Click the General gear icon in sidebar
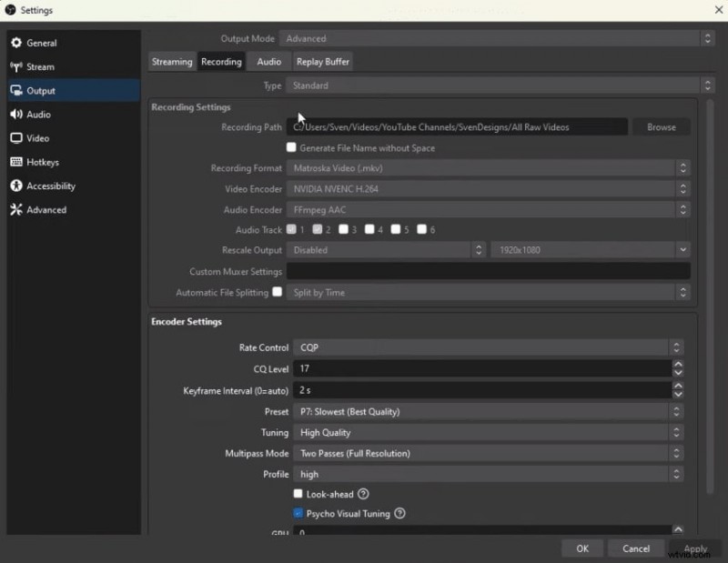The height and width of the screenshot is (563, 728). 16,43
